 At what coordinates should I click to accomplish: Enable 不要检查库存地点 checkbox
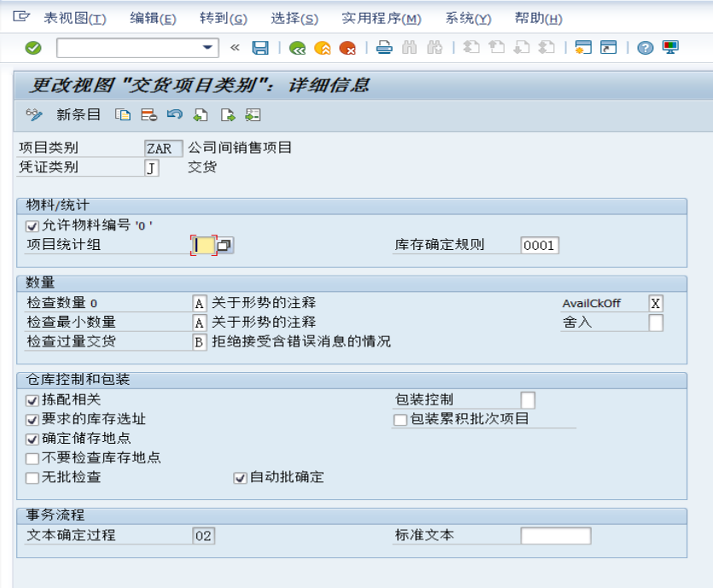coord(32,458)
